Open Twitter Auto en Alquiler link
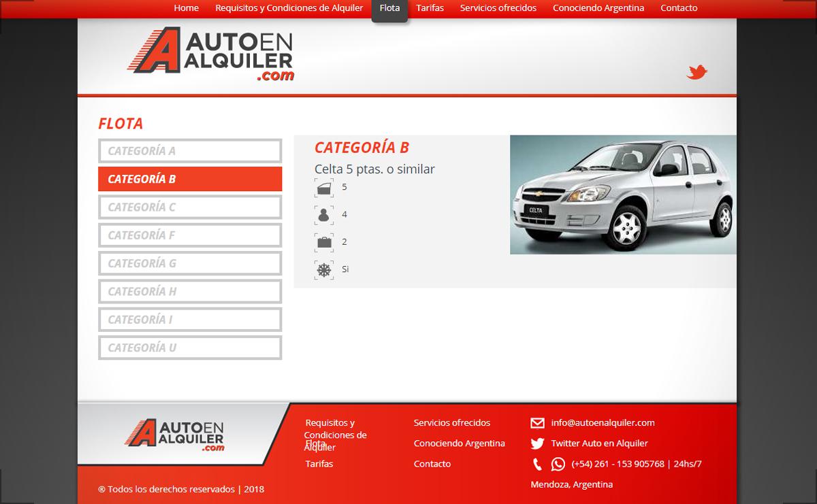This screenshot has height=504, width=817. click(600, 443)
